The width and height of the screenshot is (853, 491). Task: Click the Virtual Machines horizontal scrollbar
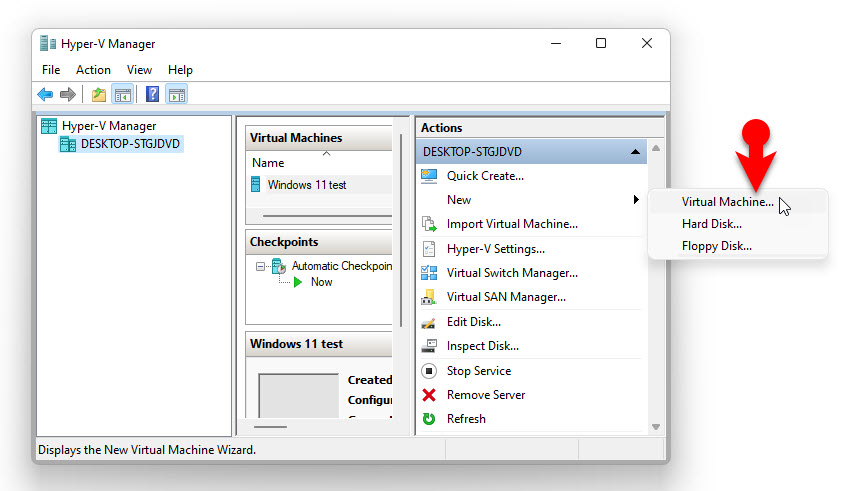327,216
